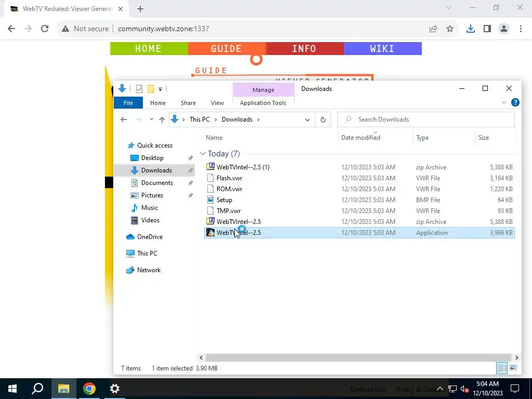532x399 pixels.
Task: Open the Customize Quick Access Toolbar dropdown
Action: [160, 89]
